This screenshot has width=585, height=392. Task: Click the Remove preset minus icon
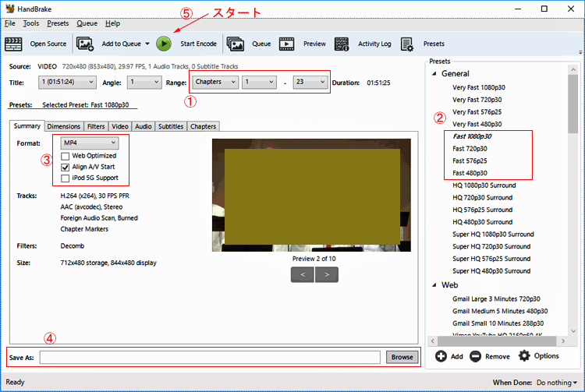pyautogui.click(x=475, y=356)
